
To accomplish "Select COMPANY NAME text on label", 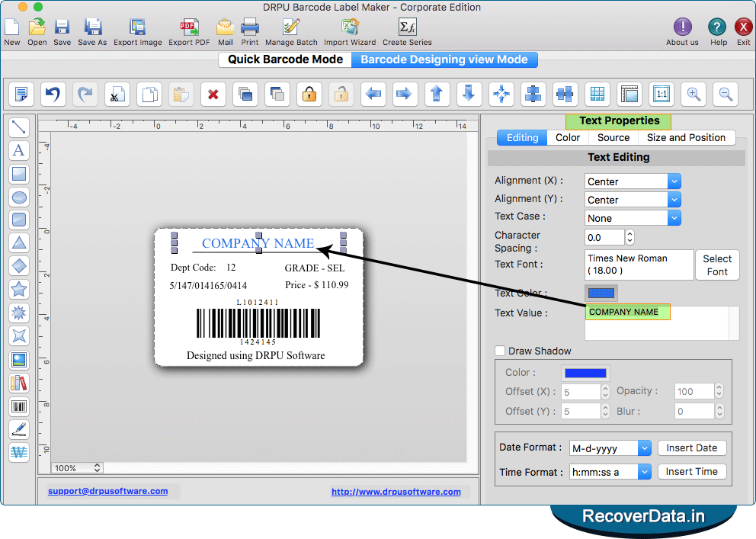I will click(258, 243).
